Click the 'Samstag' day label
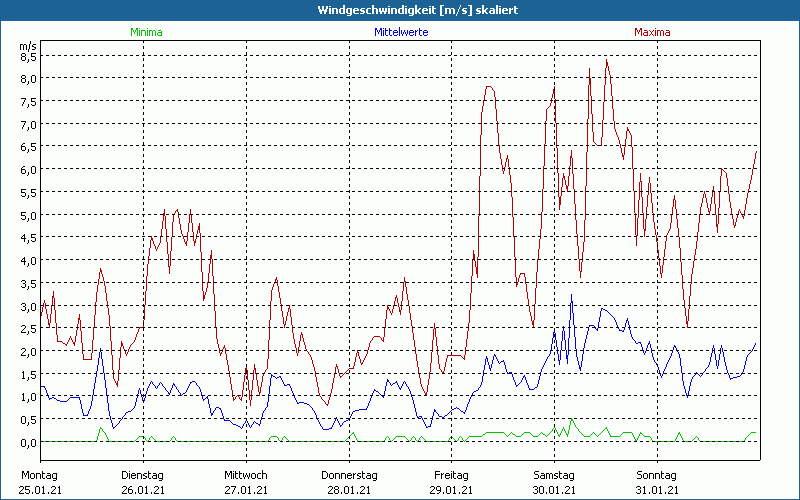Viewport: 800px width, 500px height. tap(554, 476)
